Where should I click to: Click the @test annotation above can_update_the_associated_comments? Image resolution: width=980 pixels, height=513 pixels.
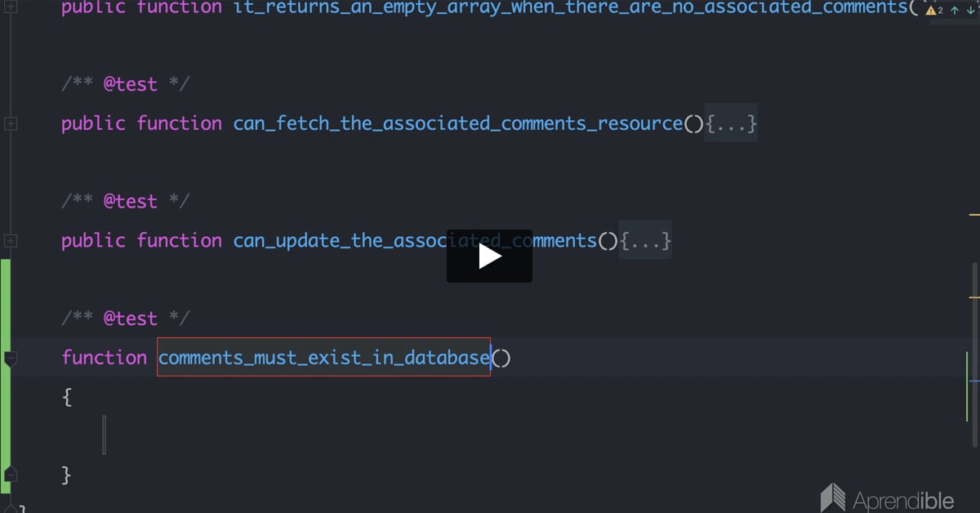click(x=131, y=202)
